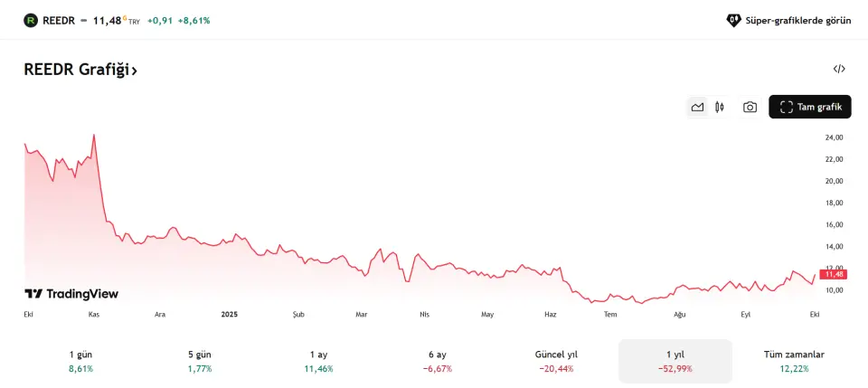
Task: Select the 5 gün time range
Action: tap(197, 361)
